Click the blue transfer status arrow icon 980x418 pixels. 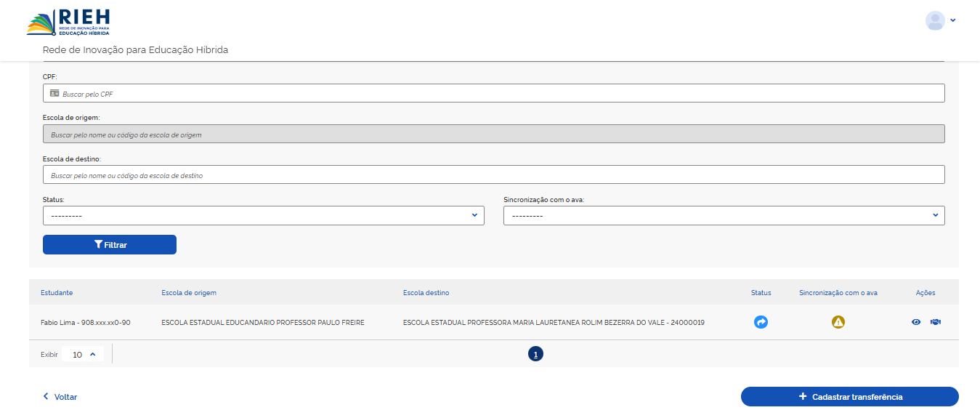pyautogui.click(x=761, y=322)
